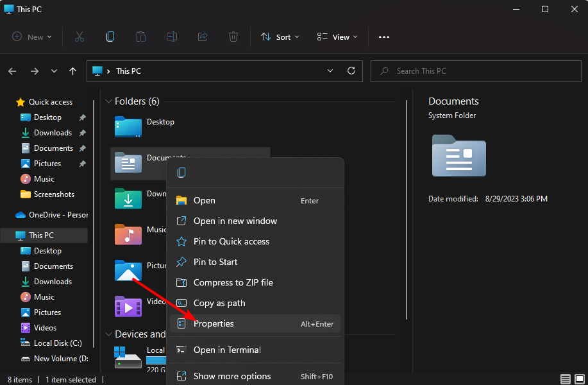Open the Sort dropdown
This screenshot has height=385, width=588.
coord(280,37)
